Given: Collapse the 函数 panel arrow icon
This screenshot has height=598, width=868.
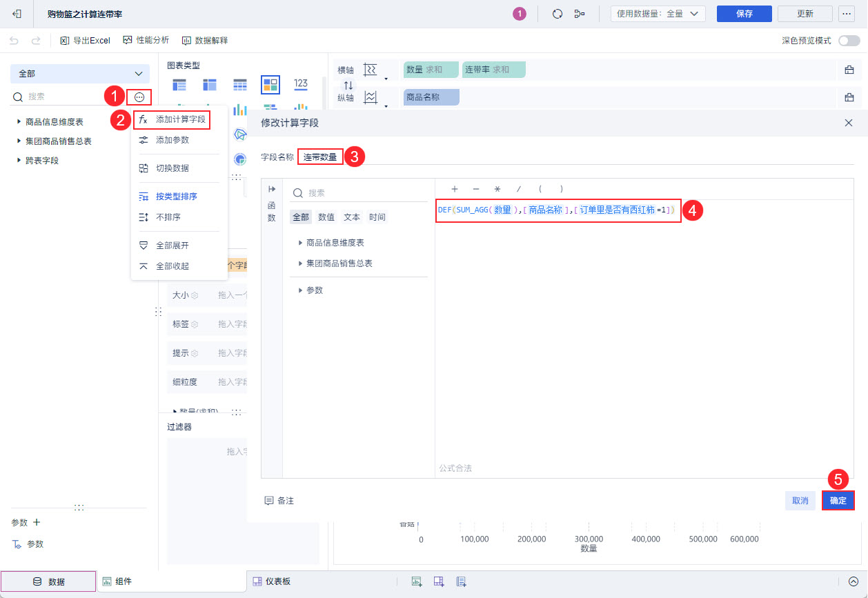Looking at the screenshot, I should tap(272, 189).
